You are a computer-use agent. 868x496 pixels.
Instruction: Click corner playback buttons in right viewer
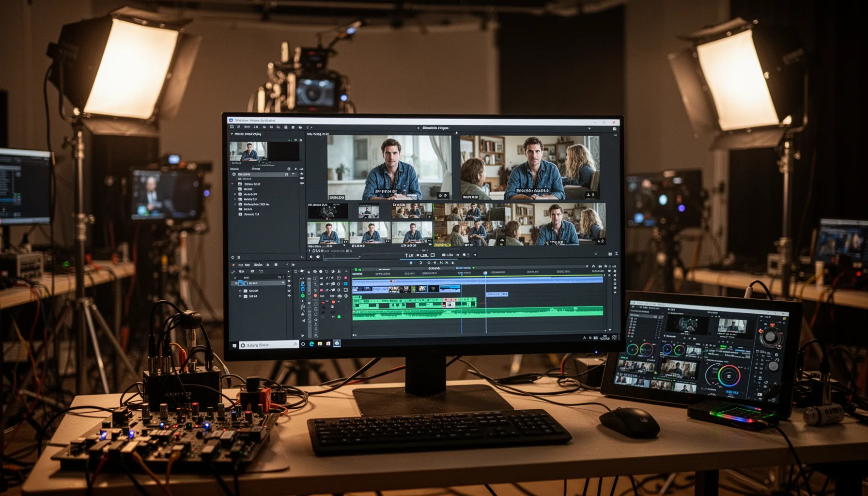[590, 195]
